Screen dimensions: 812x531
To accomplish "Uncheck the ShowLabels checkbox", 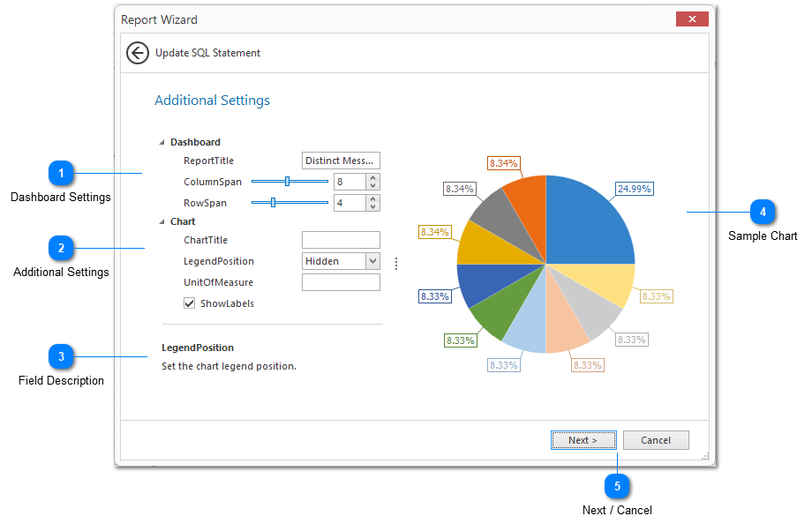I will 190,303.
